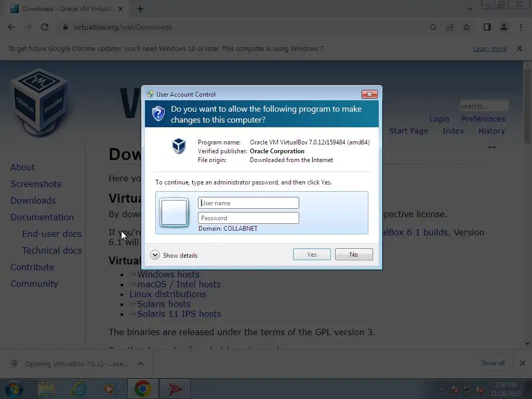Click the VirtualBox program icon in the dialog

(x=179, y=146)
